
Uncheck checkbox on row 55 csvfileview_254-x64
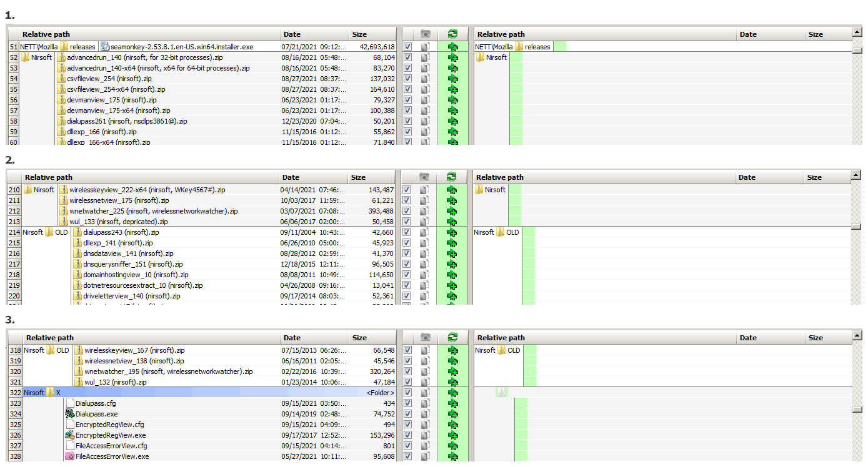coord(407,89)
